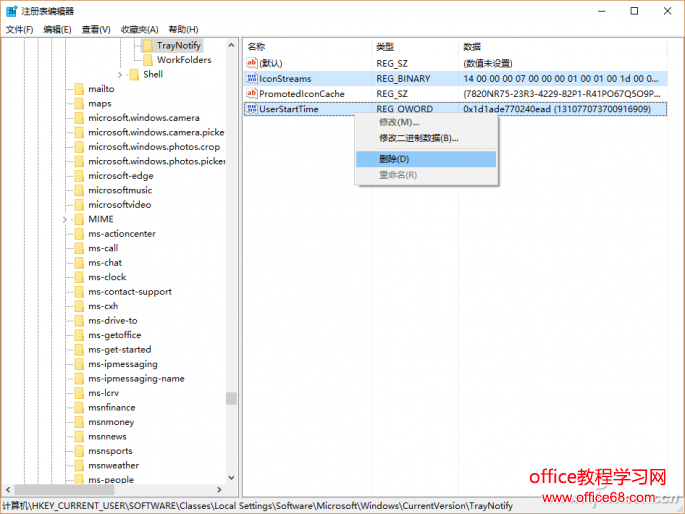Select the ms-drive-to key

(113, 321)
